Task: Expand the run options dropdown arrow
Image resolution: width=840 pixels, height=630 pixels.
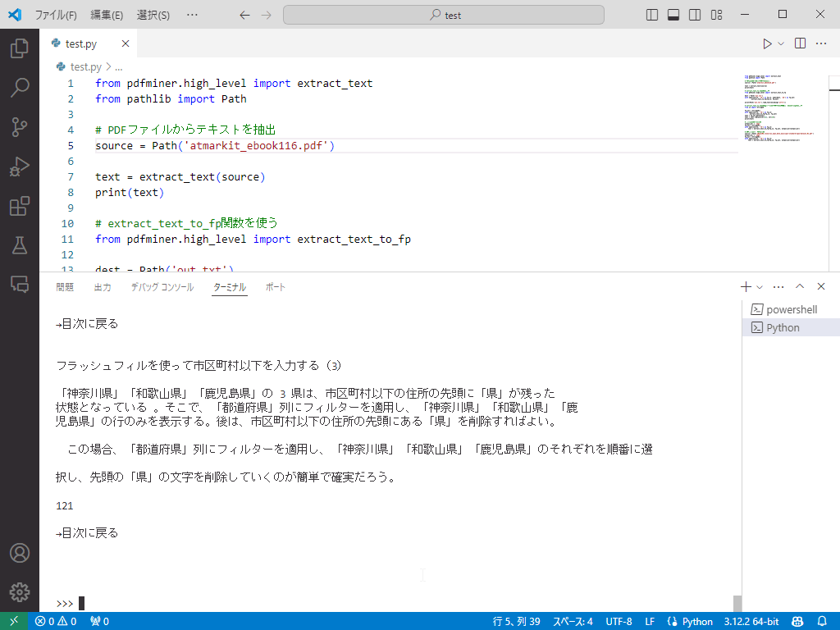Action: pos(781,43)
